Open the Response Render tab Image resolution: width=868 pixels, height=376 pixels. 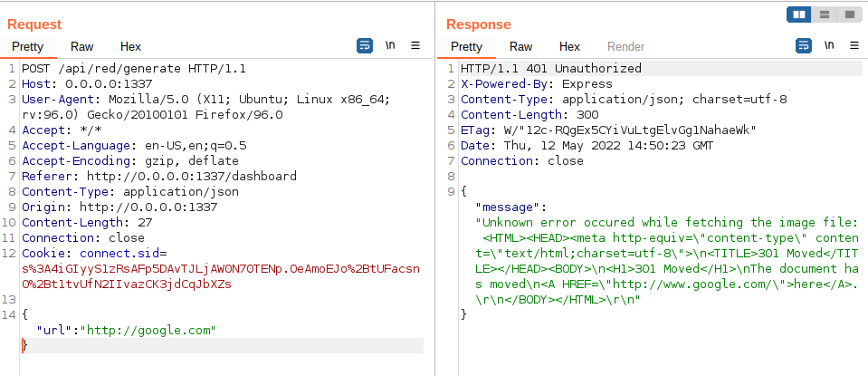tap(626, 47)
